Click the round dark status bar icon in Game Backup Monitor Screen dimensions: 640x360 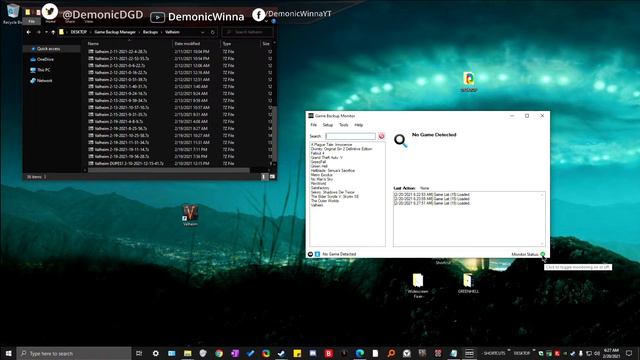[x=311, y=254]
